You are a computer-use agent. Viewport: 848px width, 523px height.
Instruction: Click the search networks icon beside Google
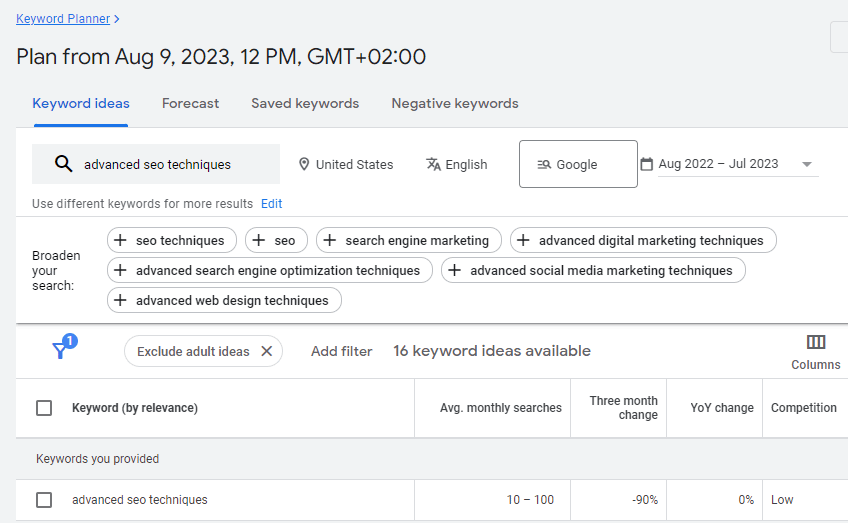pos(544,164)
